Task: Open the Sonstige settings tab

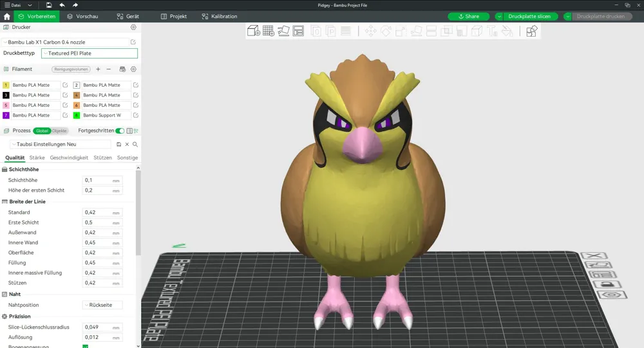Action: pyautogui.click(x=128, y=158)
